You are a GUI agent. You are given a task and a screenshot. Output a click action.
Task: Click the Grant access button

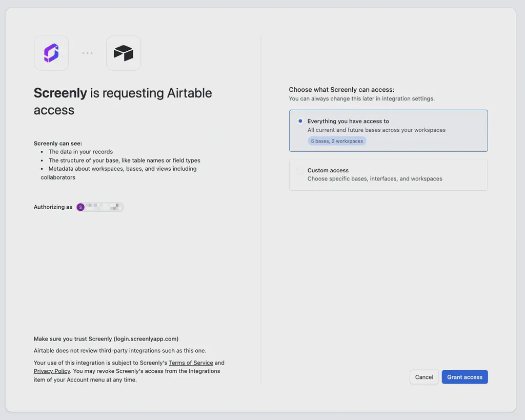[465, 377]
